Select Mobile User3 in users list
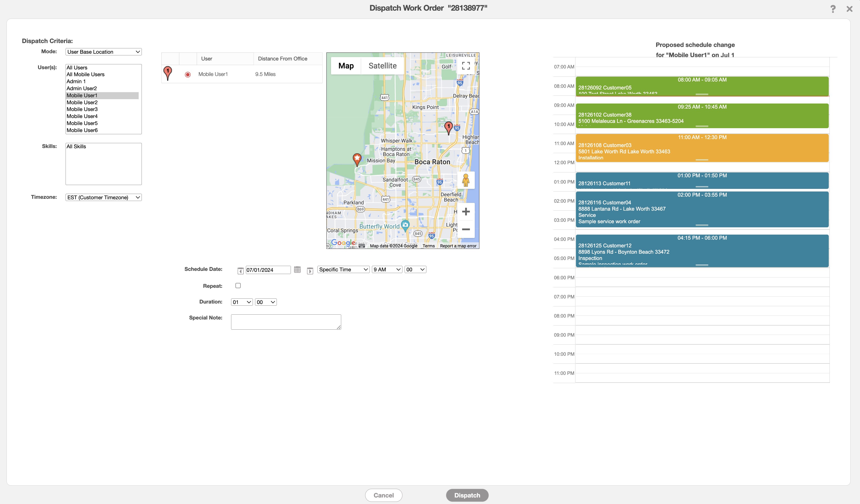The width and height of the screenshot is (860, 504). [82, 109]
